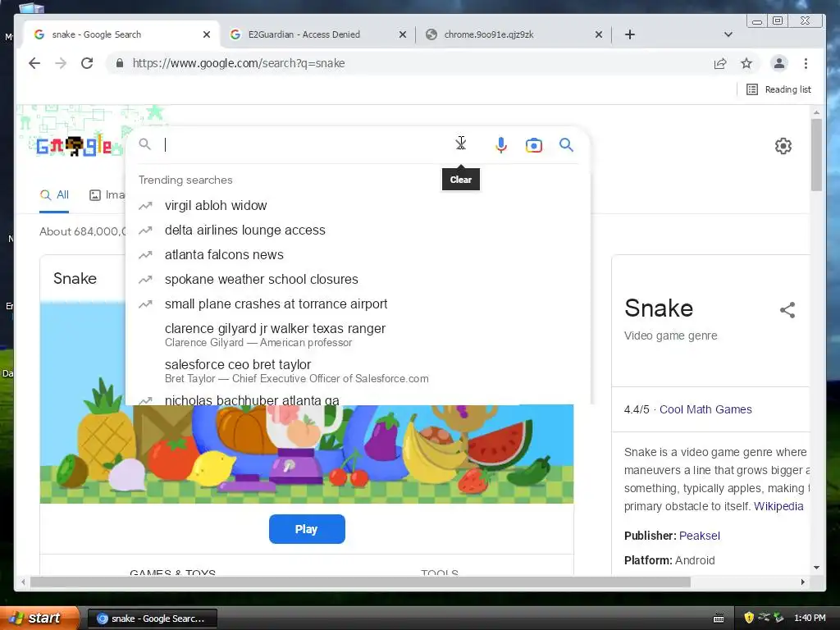Click horizontal scrollbar left arrow
Screen dimensions: 840x630
(x=22, y=582)
